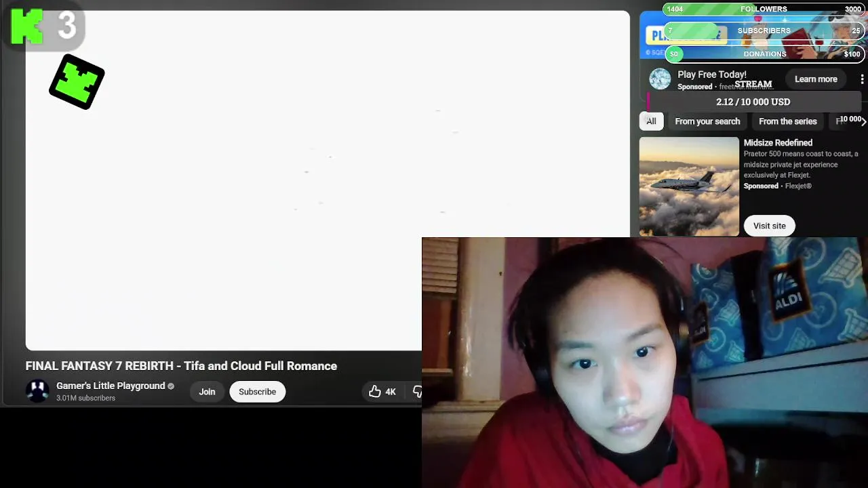
Task: Click the Join button
Action: click(x=207, y=392)
